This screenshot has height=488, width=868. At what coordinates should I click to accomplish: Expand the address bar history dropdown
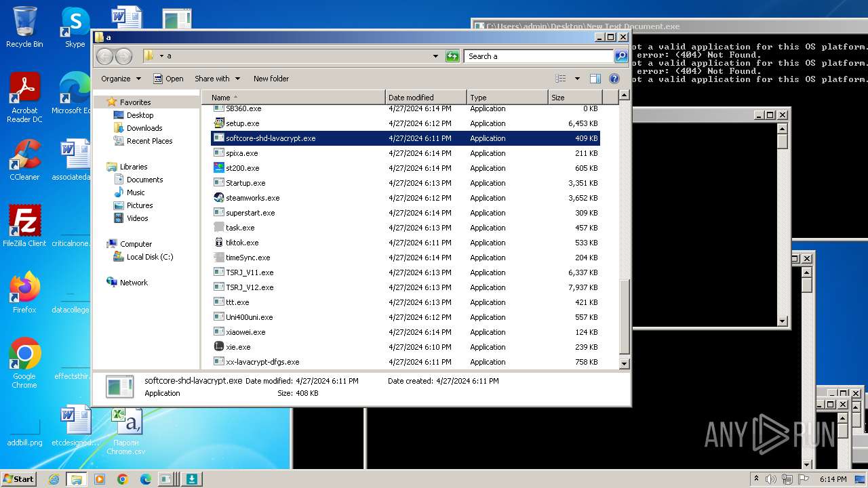click(435, 56)
